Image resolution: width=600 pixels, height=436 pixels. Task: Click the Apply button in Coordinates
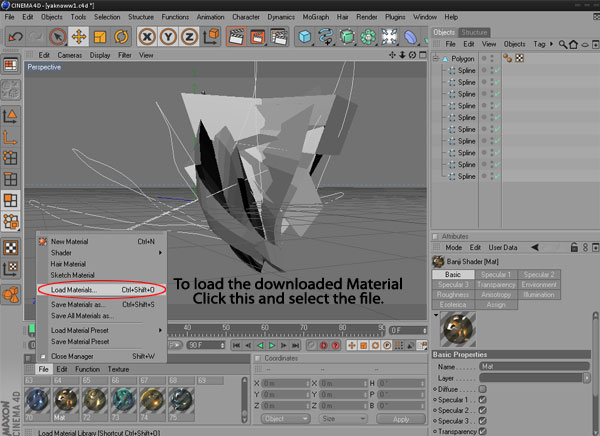point(401,419)
